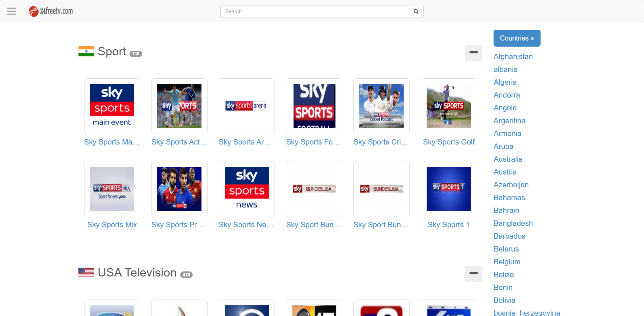644x316 pixels.
Task: Select Australia from the countries sidebar
Action: 508,159
